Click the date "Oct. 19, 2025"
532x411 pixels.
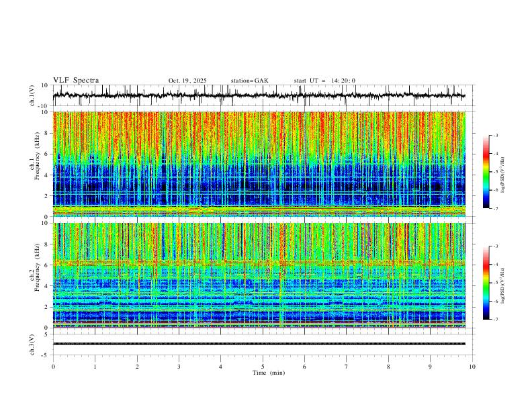pyautogui.click(x=187, y=81)
